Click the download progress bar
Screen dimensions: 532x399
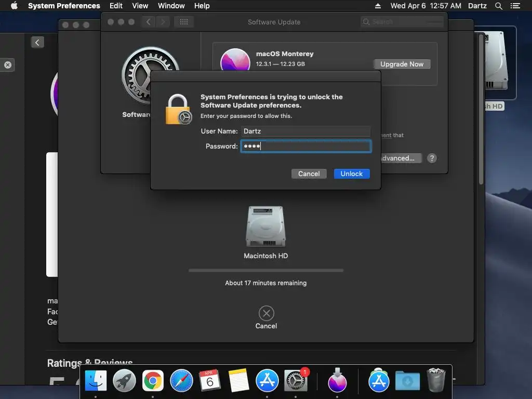(x=266, y=270)
